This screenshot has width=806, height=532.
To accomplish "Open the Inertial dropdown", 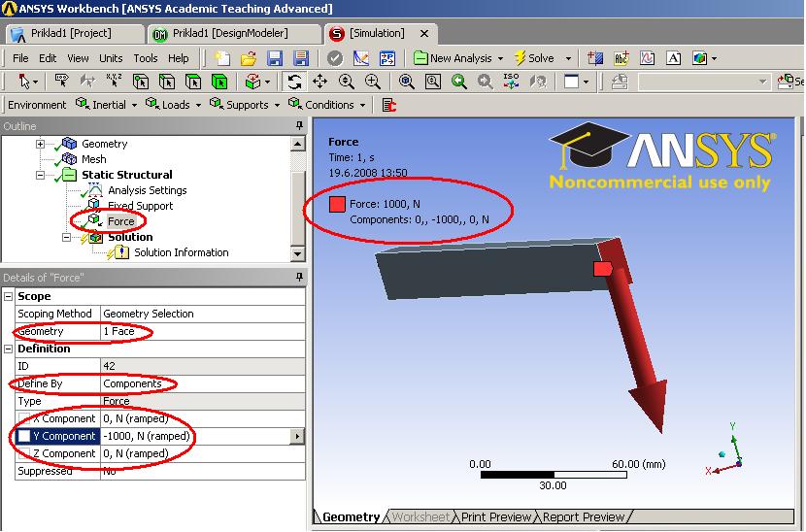I will coord(134,105).
